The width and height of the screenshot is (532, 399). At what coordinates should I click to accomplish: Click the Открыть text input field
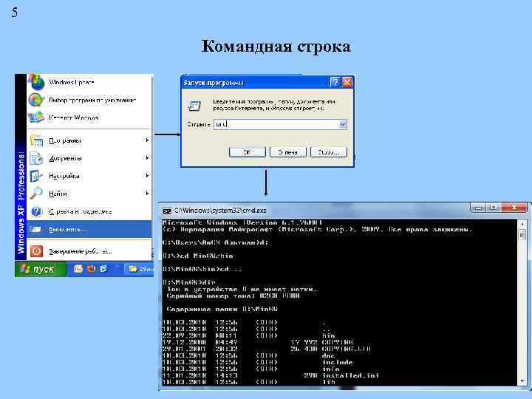click(x=276, y=124)
